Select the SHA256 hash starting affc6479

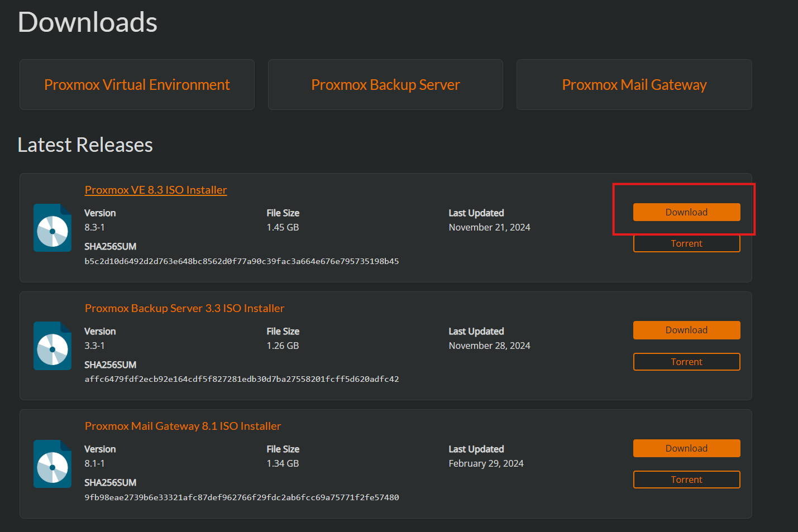[242, 379]
